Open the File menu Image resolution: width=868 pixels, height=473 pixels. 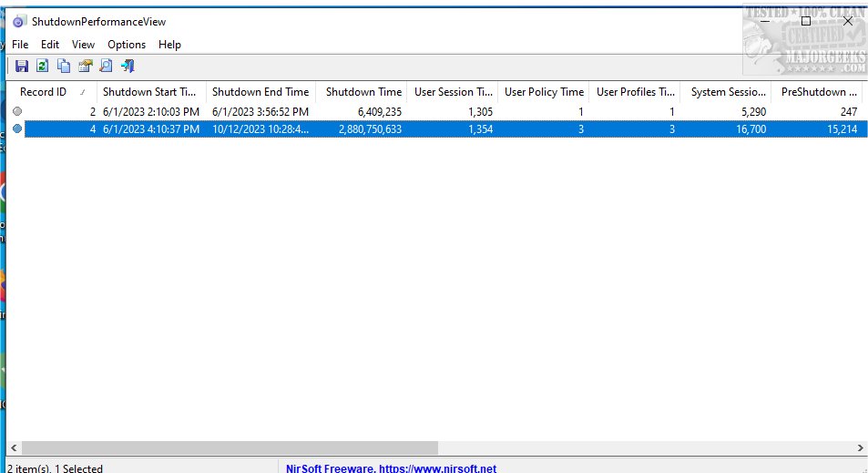coord(20,44)
